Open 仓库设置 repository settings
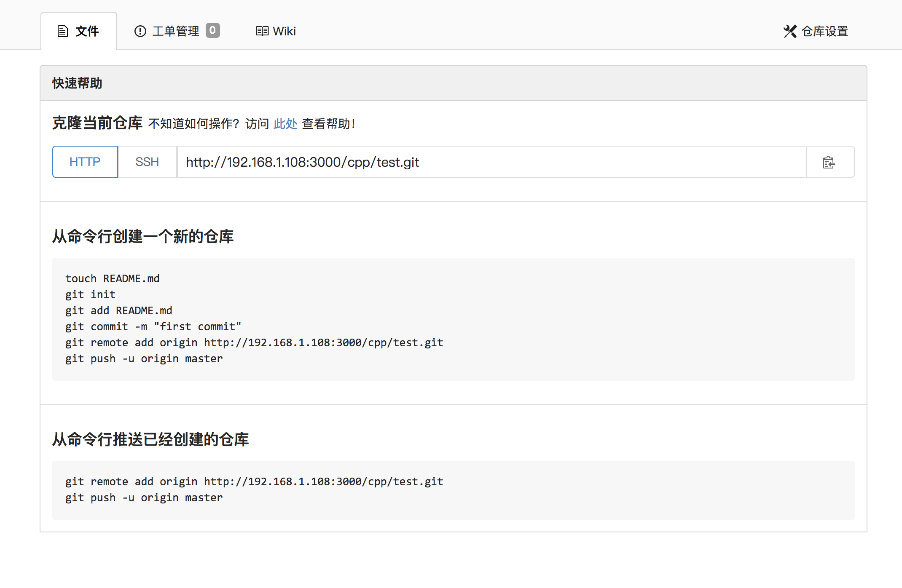Viewport: 902px width, 588px height. tap(816, 31)
